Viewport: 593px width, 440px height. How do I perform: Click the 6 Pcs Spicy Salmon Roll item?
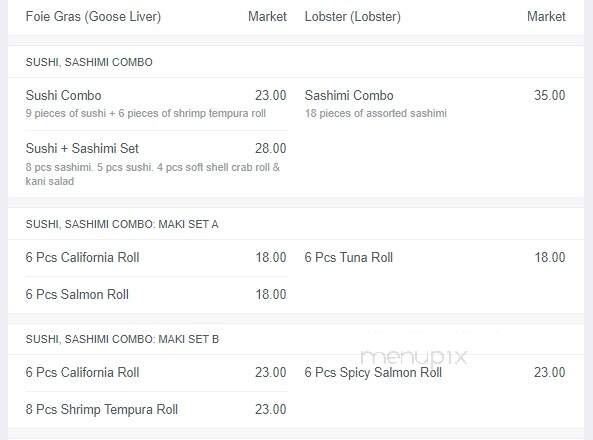tap(373, 372)
